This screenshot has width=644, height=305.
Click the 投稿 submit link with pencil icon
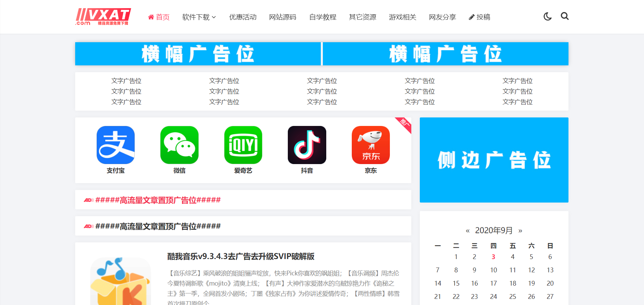[x=479, y=17]
